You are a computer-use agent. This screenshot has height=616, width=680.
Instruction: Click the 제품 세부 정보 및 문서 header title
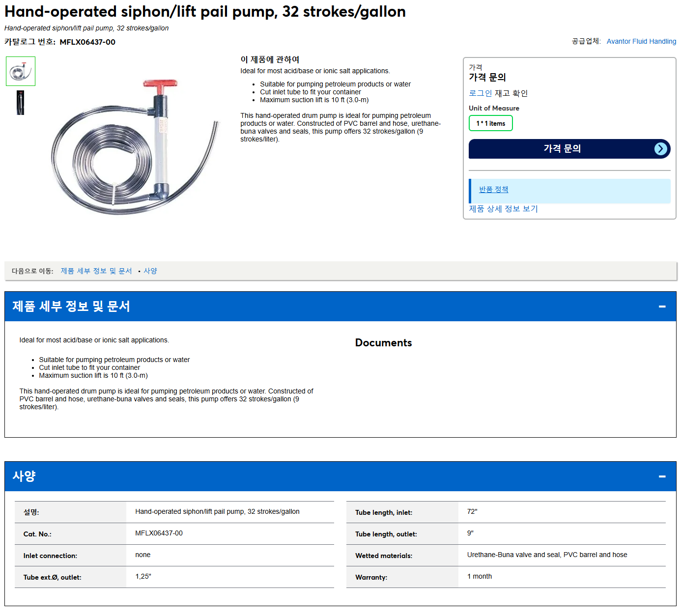(71, 307)
